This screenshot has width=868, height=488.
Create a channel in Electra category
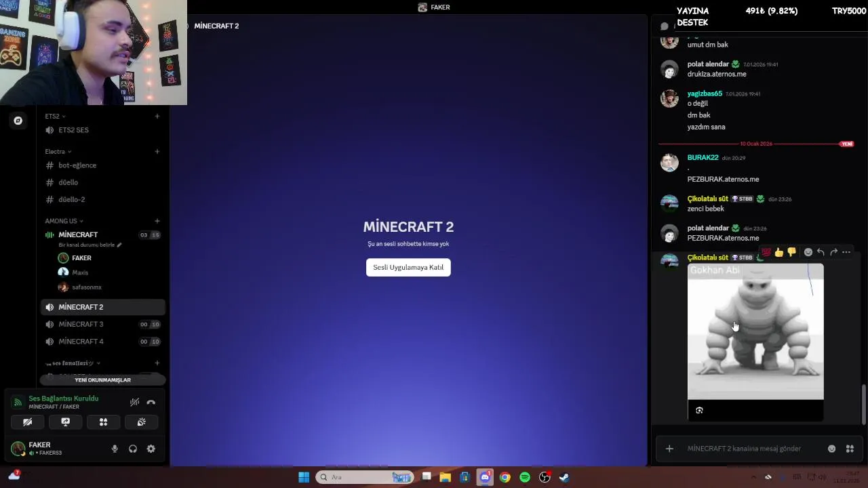tap(157, 151)
